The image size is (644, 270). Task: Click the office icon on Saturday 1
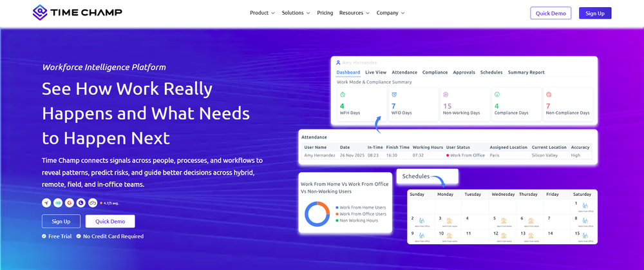tap(585, 205)
